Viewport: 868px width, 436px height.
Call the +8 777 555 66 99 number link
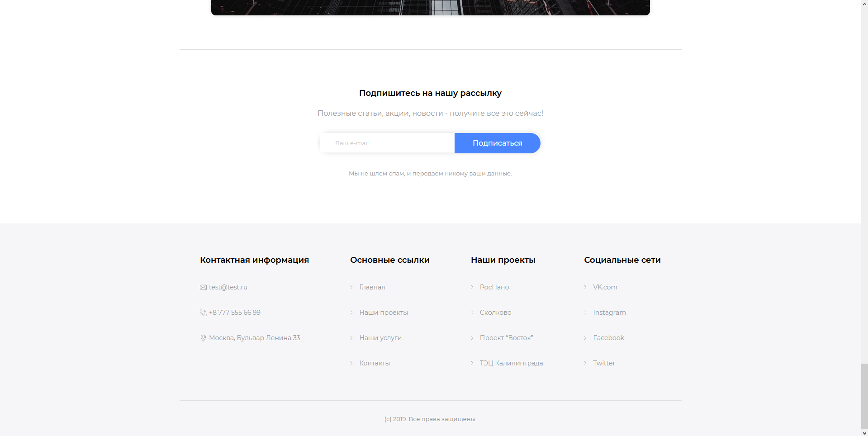coord(235,313)
